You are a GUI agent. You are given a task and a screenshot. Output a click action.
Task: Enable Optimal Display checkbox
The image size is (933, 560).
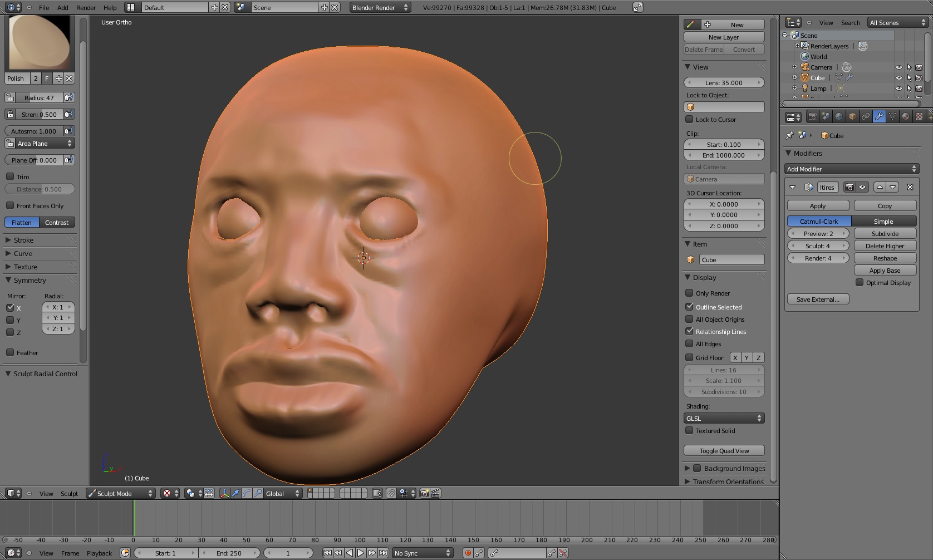pyautogui.click(x=860, y=282)
